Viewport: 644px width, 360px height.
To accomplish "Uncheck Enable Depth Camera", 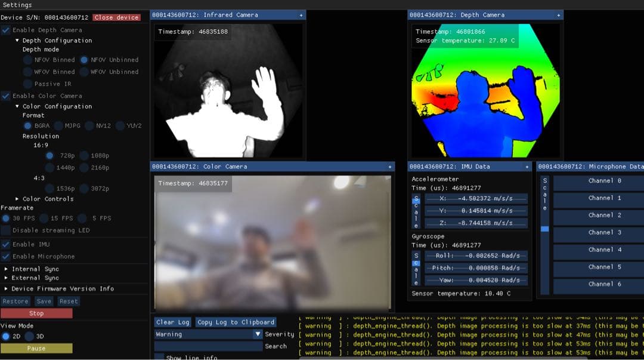I will 6,30.
